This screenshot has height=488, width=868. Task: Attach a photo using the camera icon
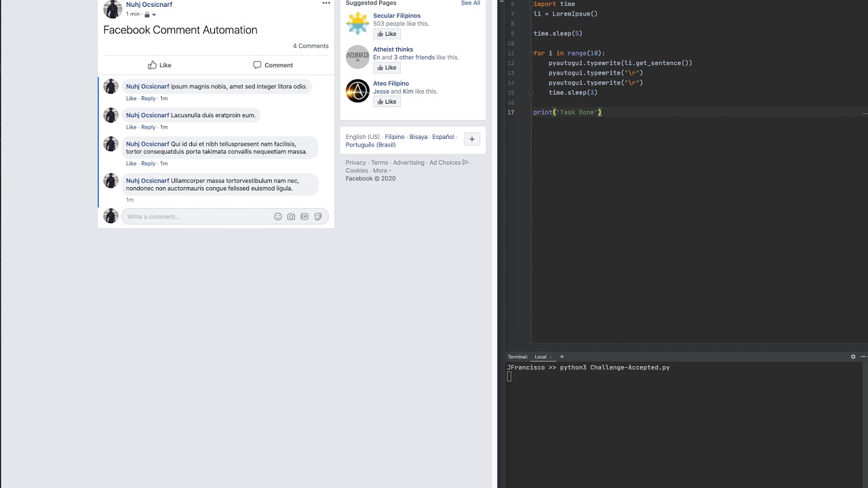pyautogui.click(x=291, y=217)
